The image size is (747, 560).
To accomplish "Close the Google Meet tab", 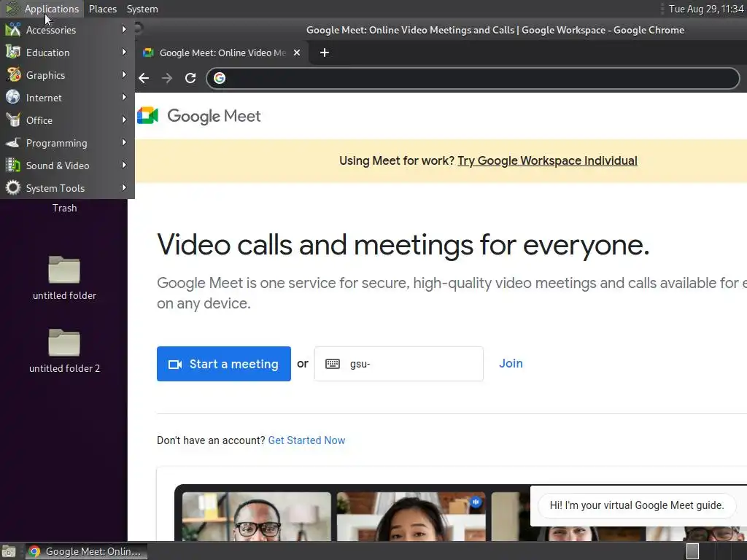I will [297, 52].
